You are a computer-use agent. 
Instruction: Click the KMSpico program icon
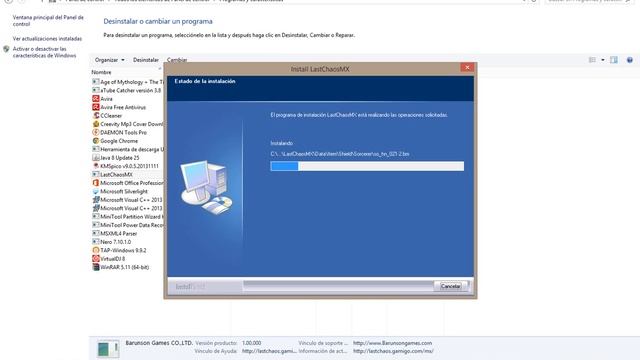96,166
